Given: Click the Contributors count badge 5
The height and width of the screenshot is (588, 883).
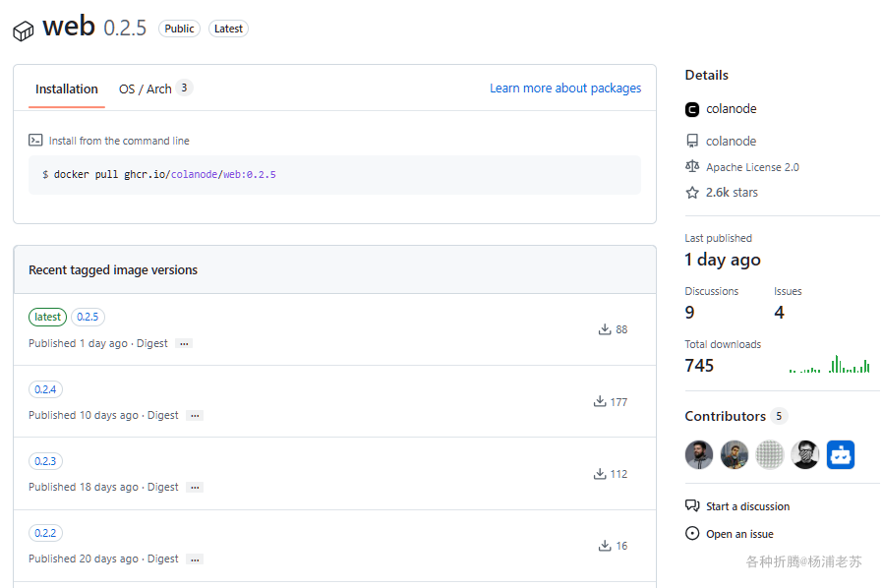Looking at the screenshot, I should click(779, 416).
